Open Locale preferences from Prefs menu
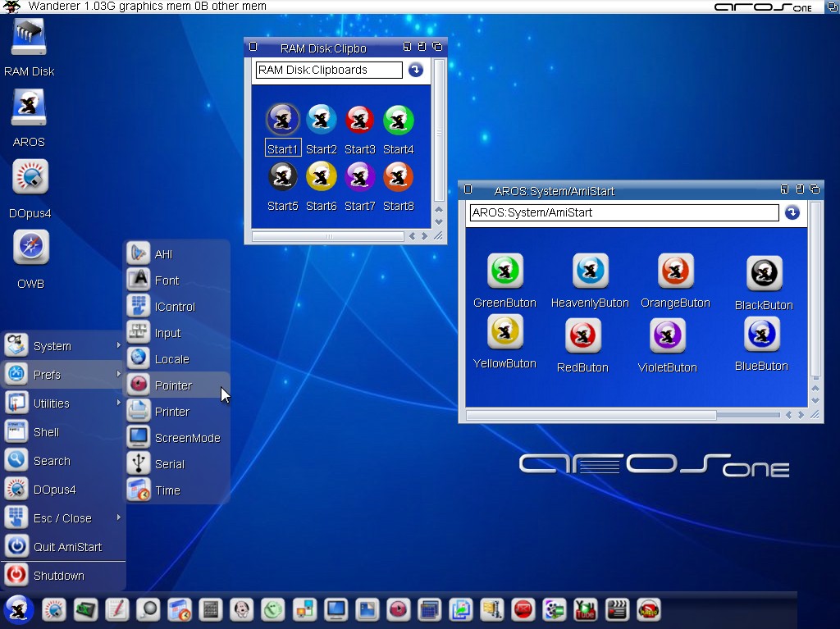Viewport: 840px width, 629px height. point(171,359)
